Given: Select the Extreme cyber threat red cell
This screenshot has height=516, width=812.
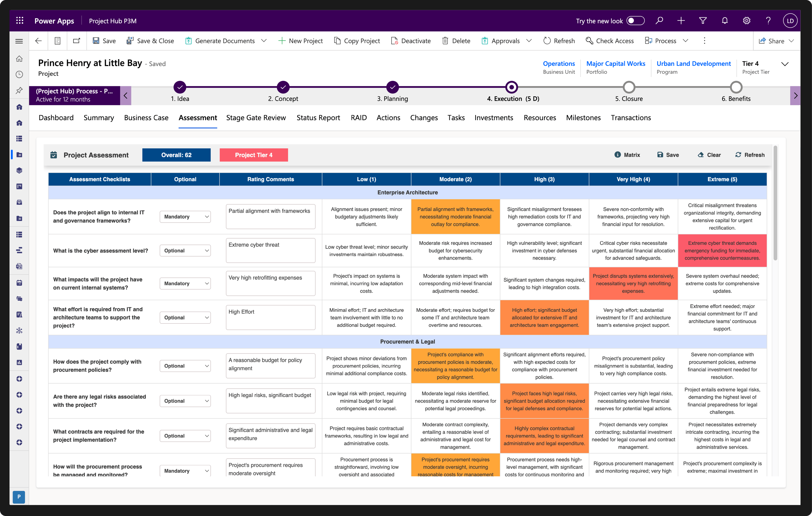Looking at the screenshot, I should click(x=722, y=251).
